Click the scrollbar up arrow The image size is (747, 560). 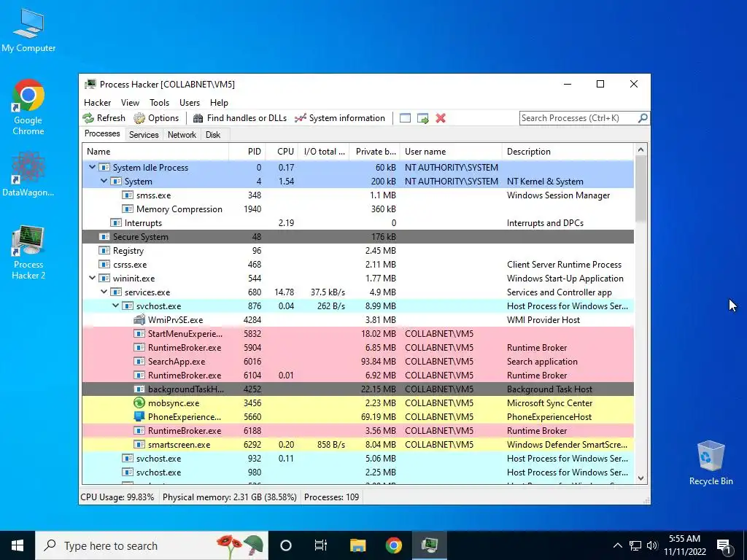click(640, 150)
